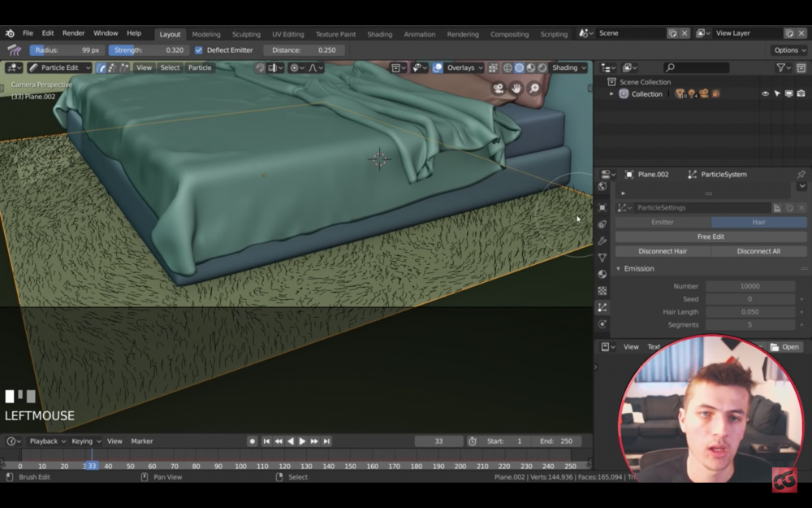
Task: Toggle the Deflect Emitter checkbox
Action: (198, 50)
